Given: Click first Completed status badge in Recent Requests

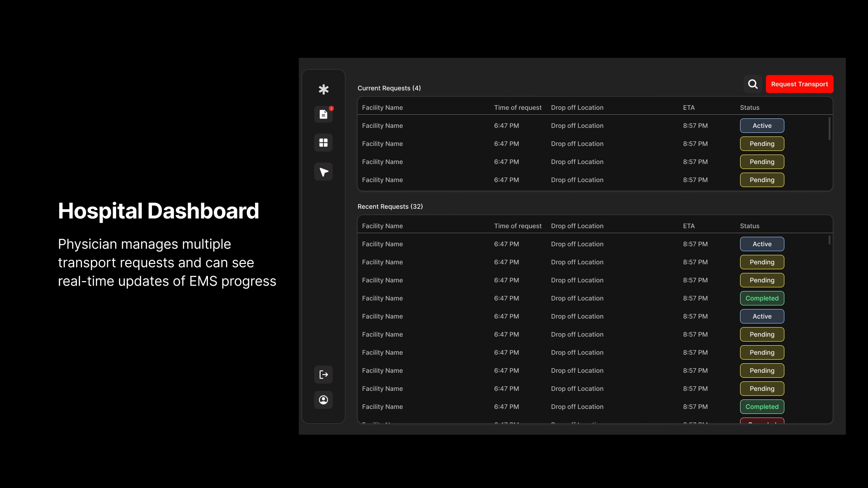Looking at the screenshot, I should click(762, 298).
